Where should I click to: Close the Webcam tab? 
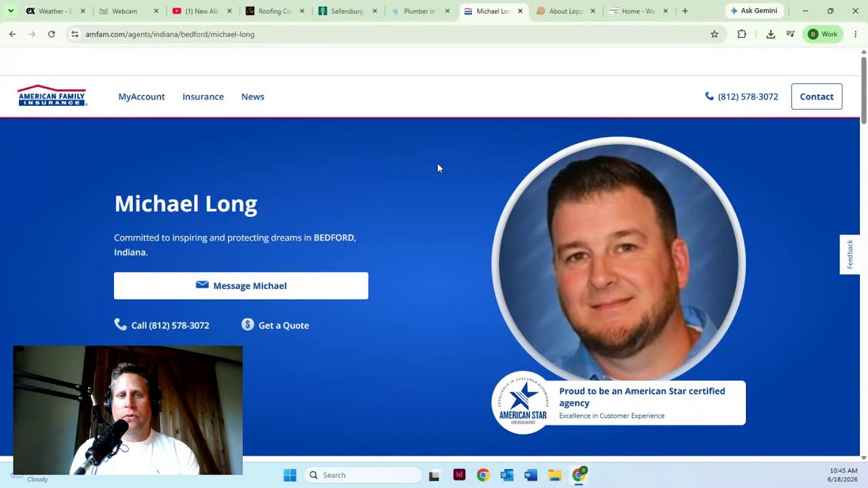pos(157,11)
